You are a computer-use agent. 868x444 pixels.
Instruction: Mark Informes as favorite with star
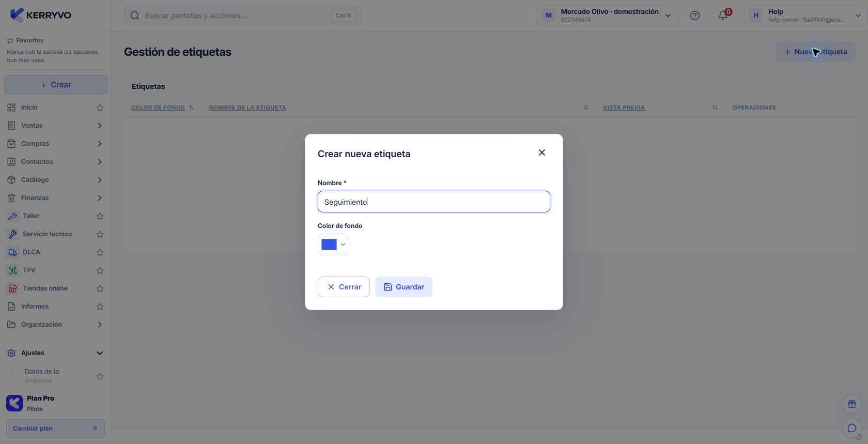(x=100, y=307)
